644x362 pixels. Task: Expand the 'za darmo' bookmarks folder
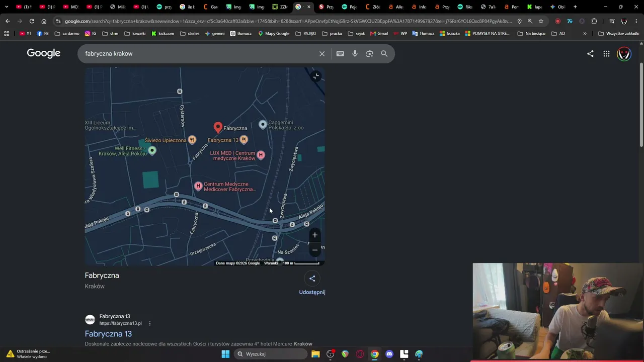(67, 34)
